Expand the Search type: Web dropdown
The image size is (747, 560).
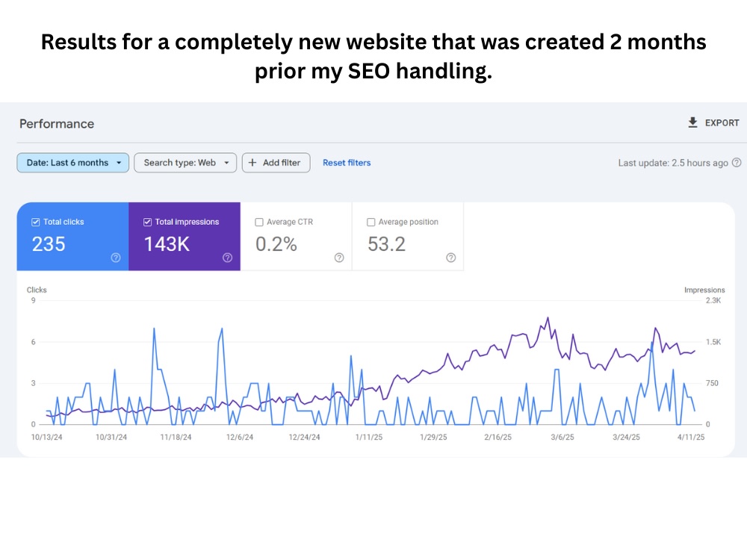[x=185, y=162]
